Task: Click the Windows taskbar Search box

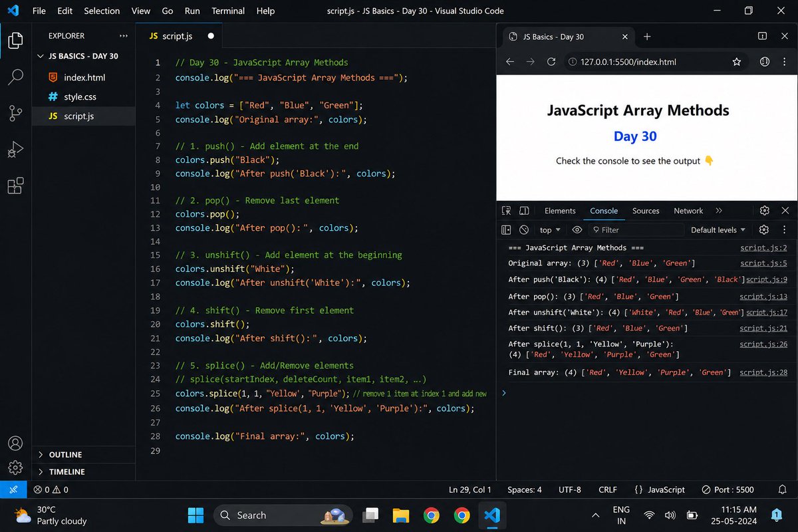Action: 283,515
